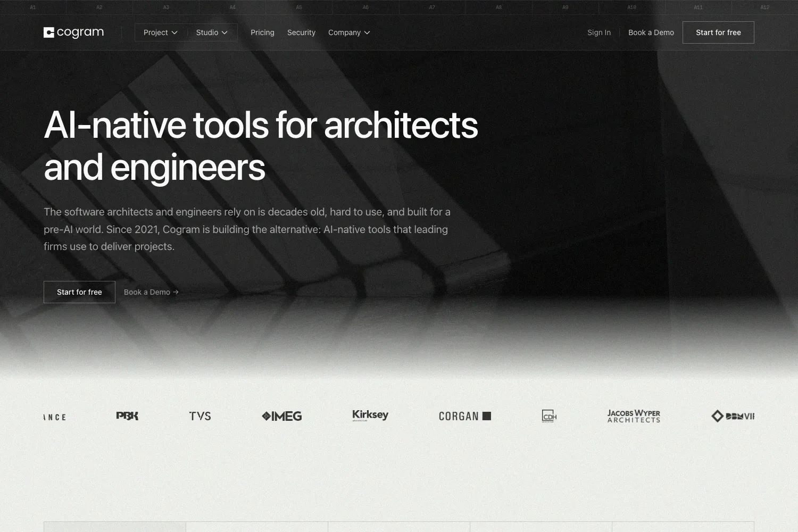Click hero Book a Demo arrow link
Screen dimensions: 798x532
click(x=151, y=292)
